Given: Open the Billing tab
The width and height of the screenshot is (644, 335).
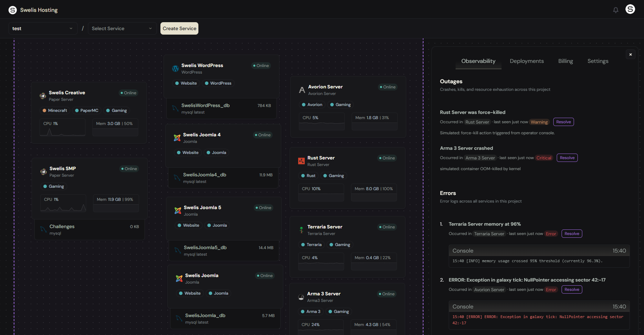Looking at the screenshot, I should click(x=565, y=61).
